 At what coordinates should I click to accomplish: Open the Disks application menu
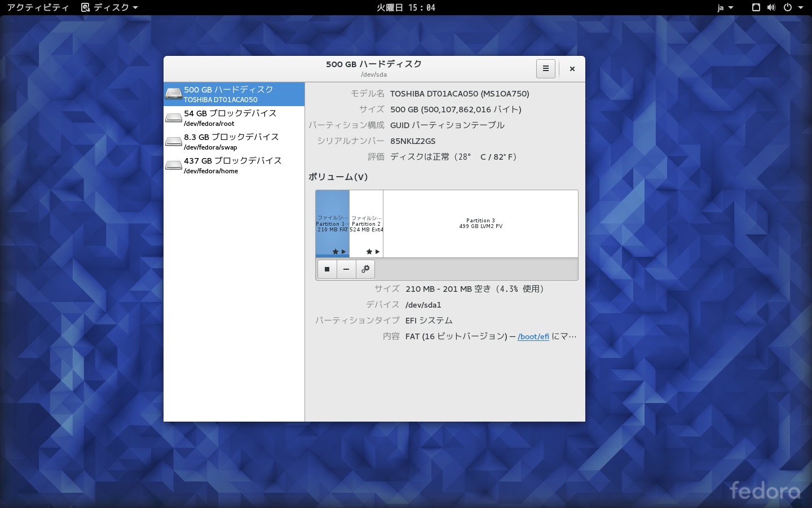pyautogui.click(x=110, y=7)
